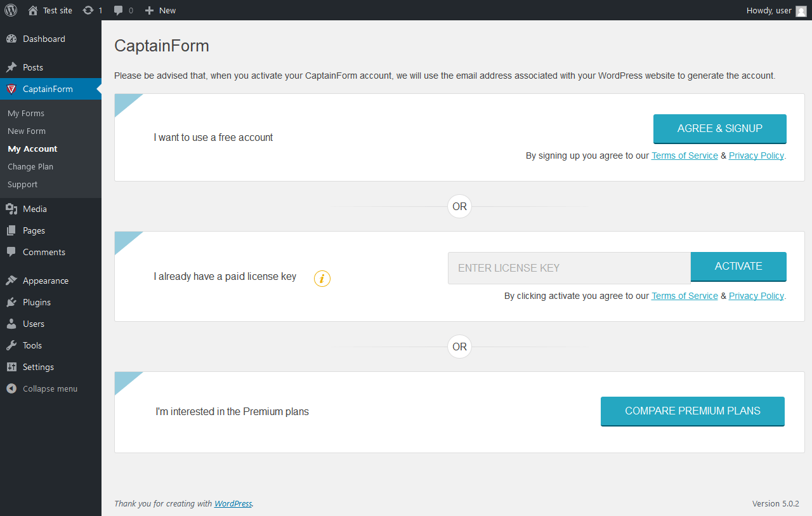
Task: Follow the WordPress footer link
Action: [233, 503]
